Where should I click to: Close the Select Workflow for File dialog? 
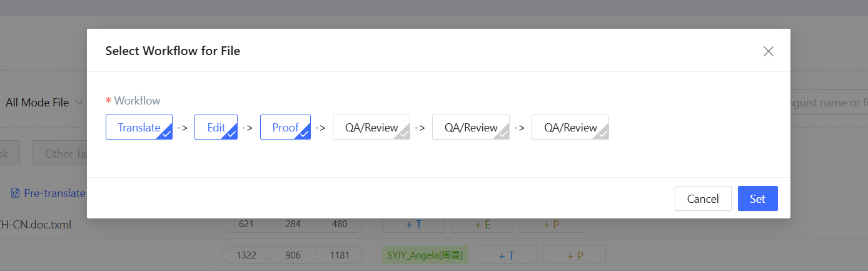coord(769,51)
